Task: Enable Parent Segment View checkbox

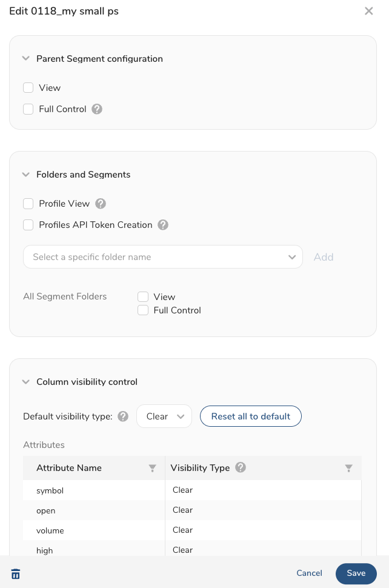Action: click(28, 88)
